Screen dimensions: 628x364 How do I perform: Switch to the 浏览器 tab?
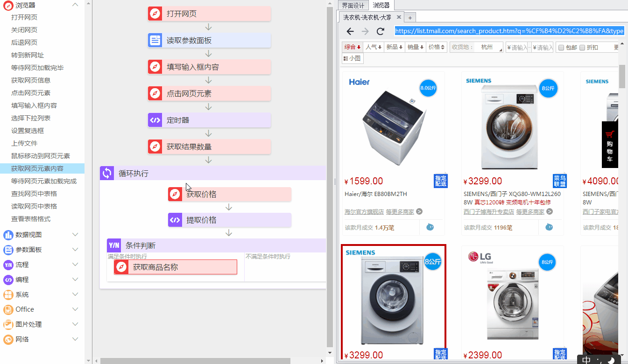point(381,6)
